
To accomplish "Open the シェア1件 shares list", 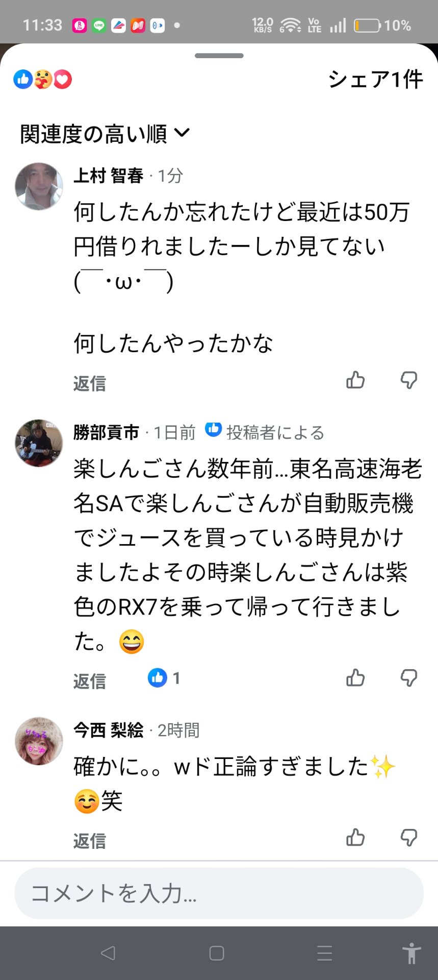I will pyautogui.click(x=375, y=80).
